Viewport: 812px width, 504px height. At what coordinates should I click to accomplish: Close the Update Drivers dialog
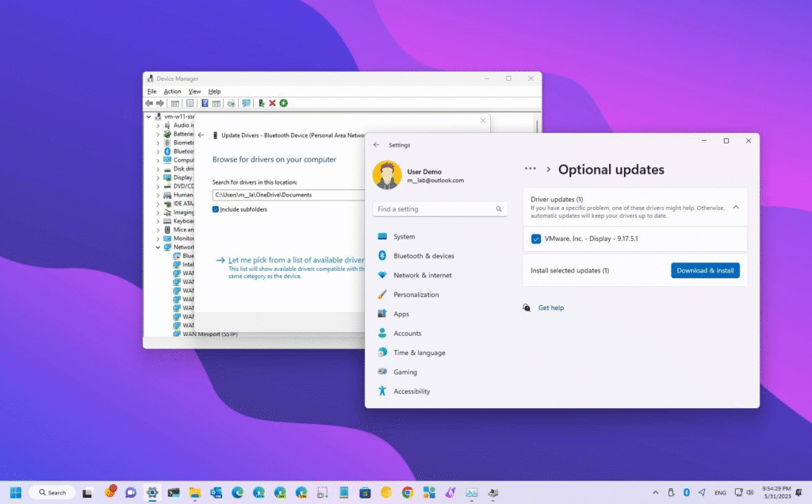point(483,120)
